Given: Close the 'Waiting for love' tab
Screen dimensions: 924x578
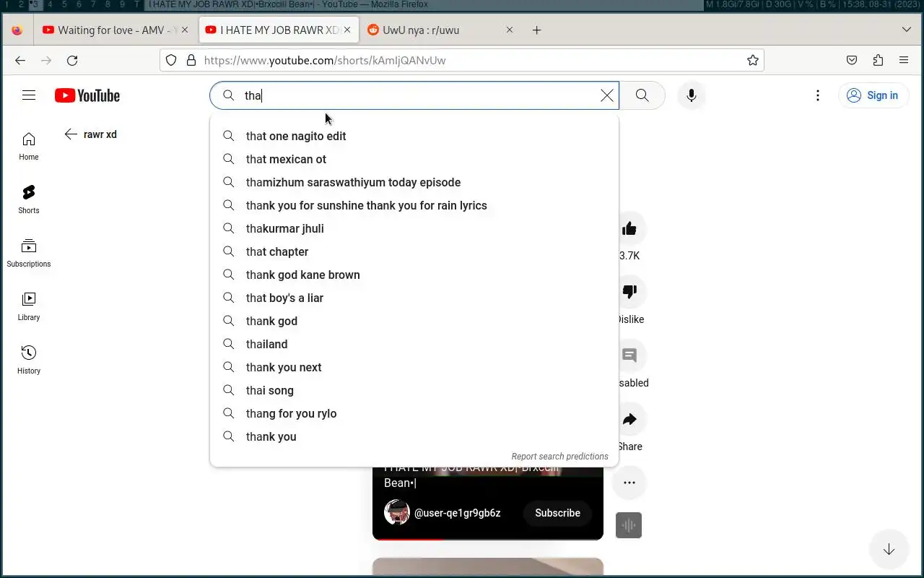Looking at the screenshot, I should [x=185, y=30].
